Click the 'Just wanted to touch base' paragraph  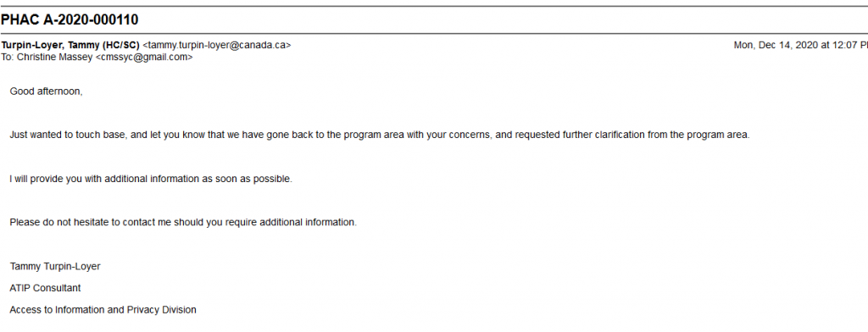[x=379, y=135]
